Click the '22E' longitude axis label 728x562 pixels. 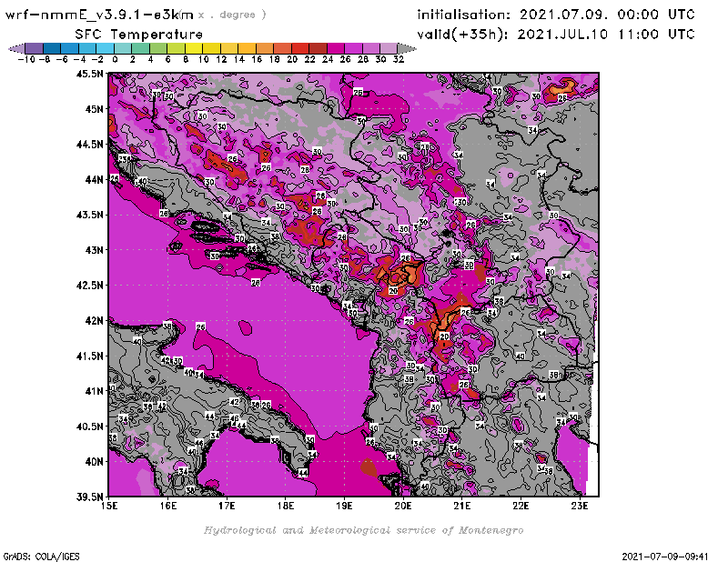(x=521, y=506)
